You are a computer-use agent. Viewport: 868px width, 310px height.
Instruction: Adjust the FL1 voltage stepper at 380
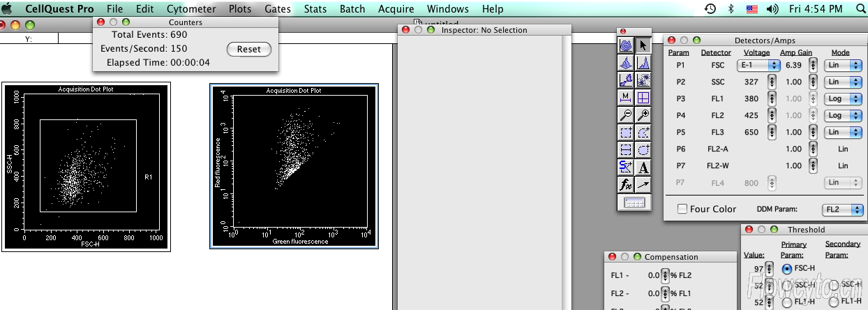[772, 98]
